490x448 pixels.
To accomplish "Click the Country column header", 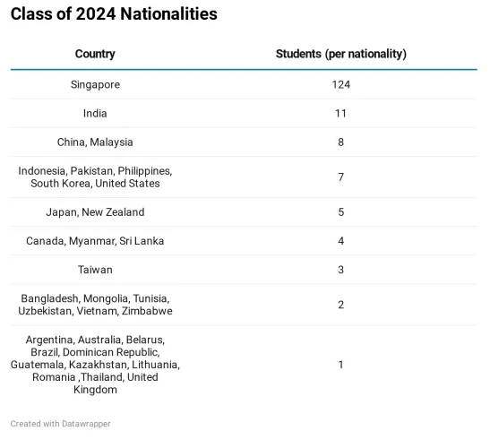I will [95, 54].
